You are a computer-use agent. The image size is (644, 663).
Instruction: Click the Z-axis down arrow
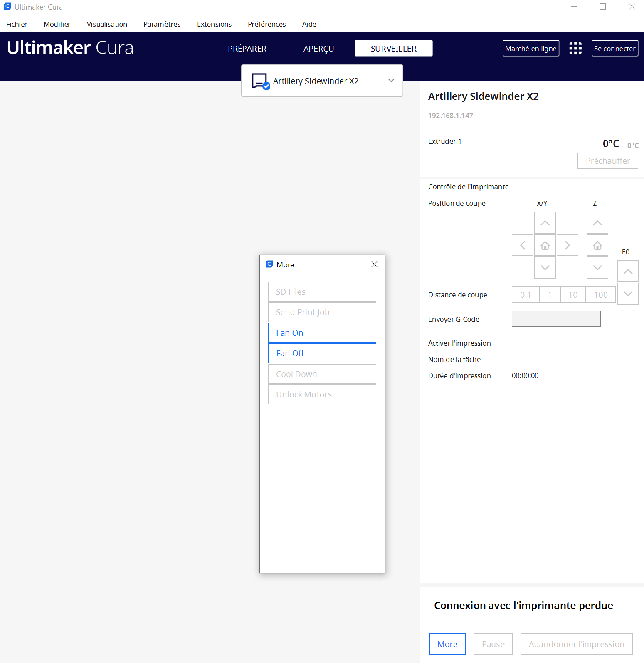597,268
